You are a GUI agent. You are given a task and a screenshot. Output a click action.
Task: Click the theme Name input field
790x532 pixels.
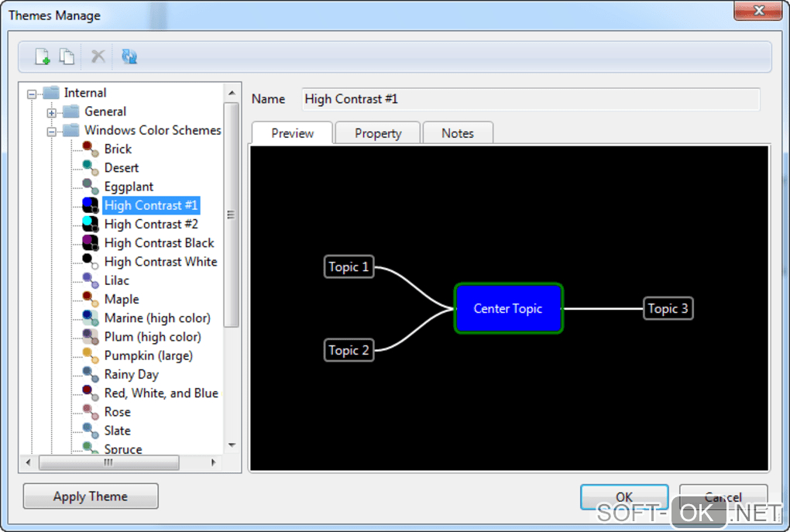pos(531,99)
